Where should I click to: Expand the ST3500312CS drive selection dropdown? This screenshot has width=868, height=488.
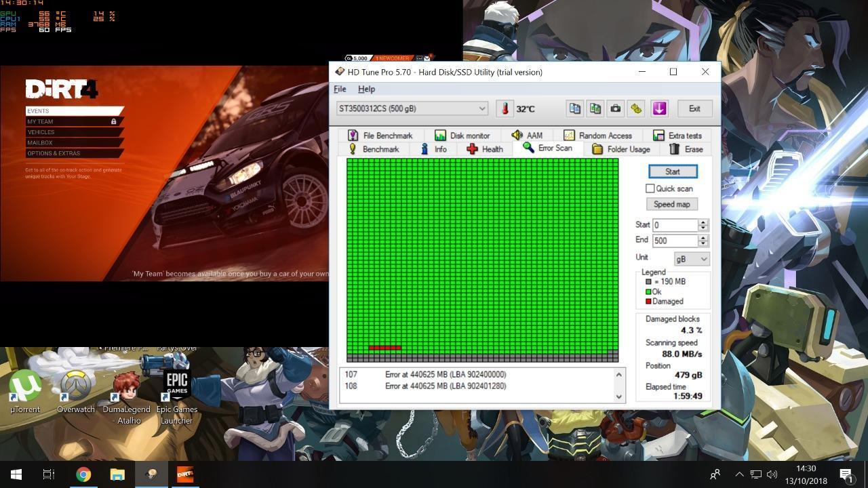point(481,108)
